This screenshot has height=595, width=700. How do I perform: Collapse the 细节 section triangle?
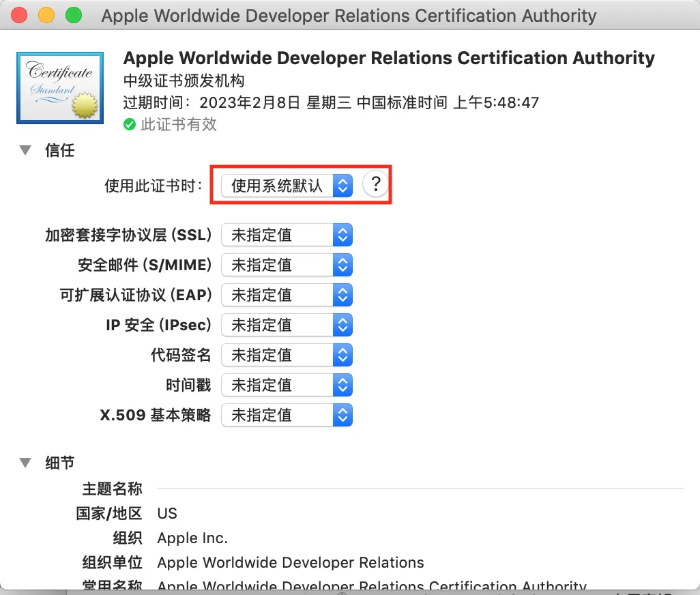tap(25, 463)
